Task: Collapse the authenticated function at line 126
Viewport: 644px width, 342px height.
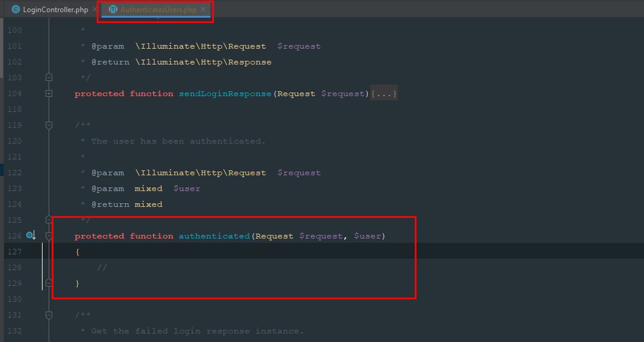Action: 49,236
